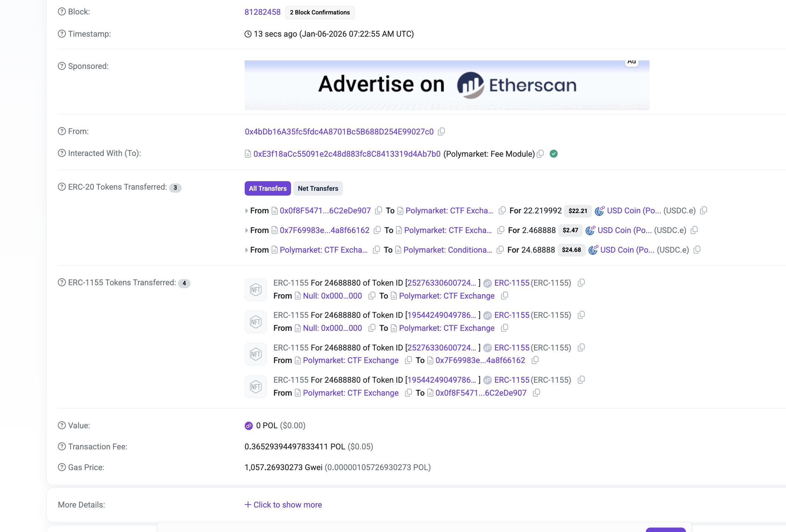Copy the Null: 0x000...000 address in the first ERC-1155 transfer
Screen dimensions: 786x532
click(x=371, y=296)
